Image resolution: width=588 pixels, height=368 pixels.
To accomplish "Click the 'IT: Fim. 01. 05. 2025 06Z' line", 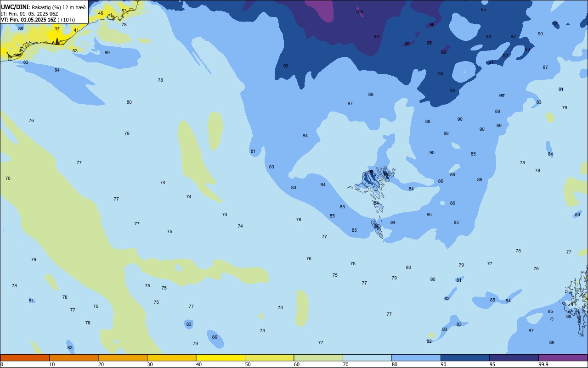I will 30,14.
